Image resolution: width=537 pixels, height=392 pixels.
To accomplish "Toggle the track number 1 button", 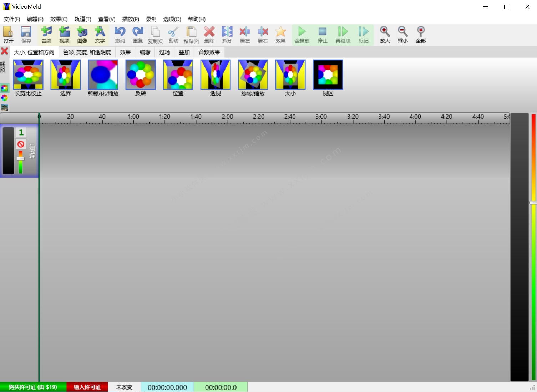I will coord(21,132).
